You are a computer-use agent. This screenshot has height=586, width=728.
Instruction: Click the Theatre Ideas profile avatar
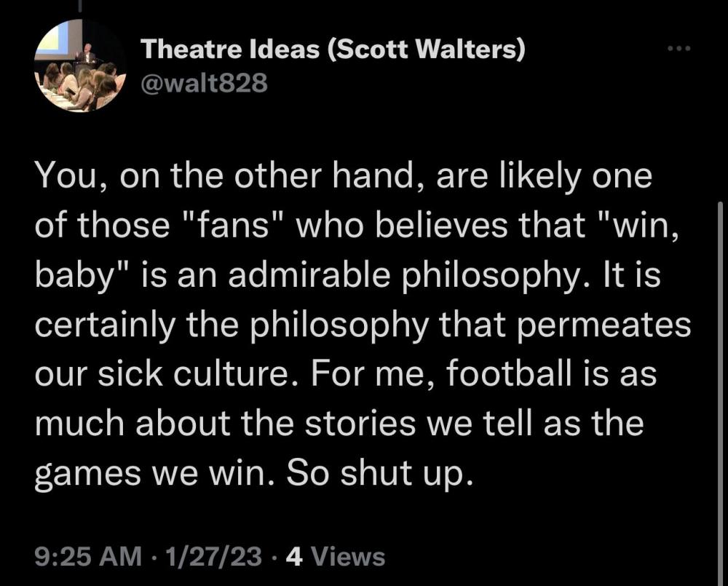click(x=80, y=66)
